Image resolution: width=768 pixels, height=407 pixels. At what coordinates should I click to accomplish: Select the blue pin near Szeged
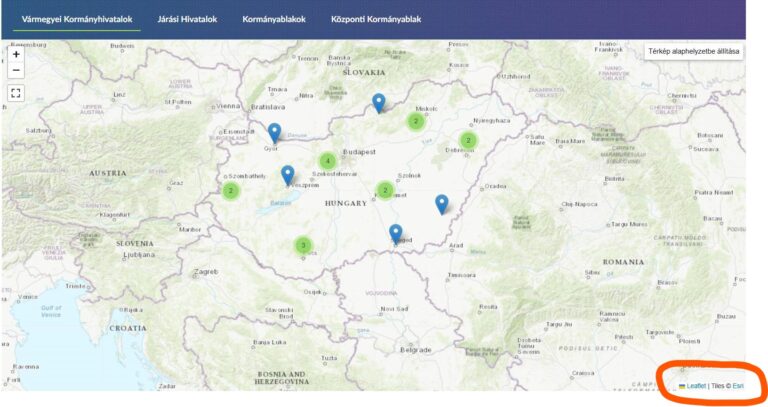[396, 234]
